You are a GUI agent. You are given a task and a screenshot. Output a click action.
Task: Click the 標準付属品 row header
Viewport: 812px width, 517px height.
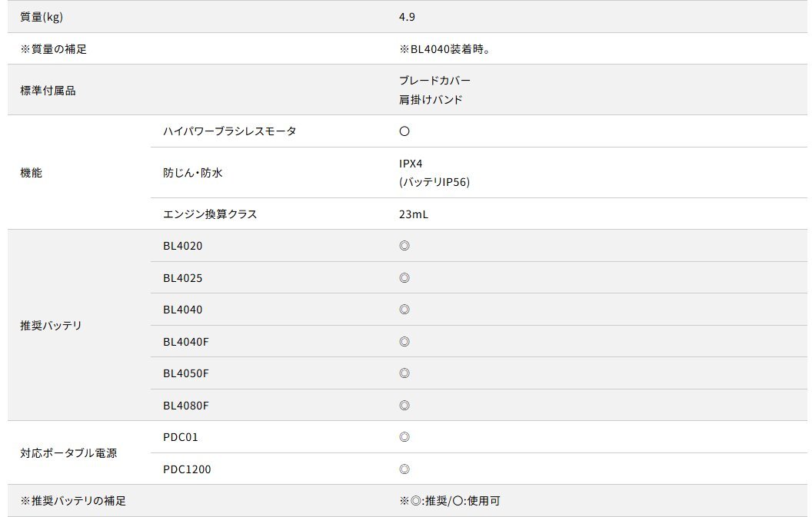pyautogui.click(x=48, y=91)
